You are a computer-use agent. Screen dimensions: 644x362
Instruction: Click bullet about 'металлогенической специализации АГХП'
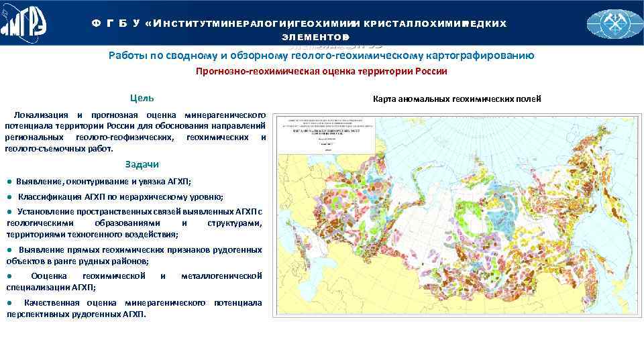134,282
